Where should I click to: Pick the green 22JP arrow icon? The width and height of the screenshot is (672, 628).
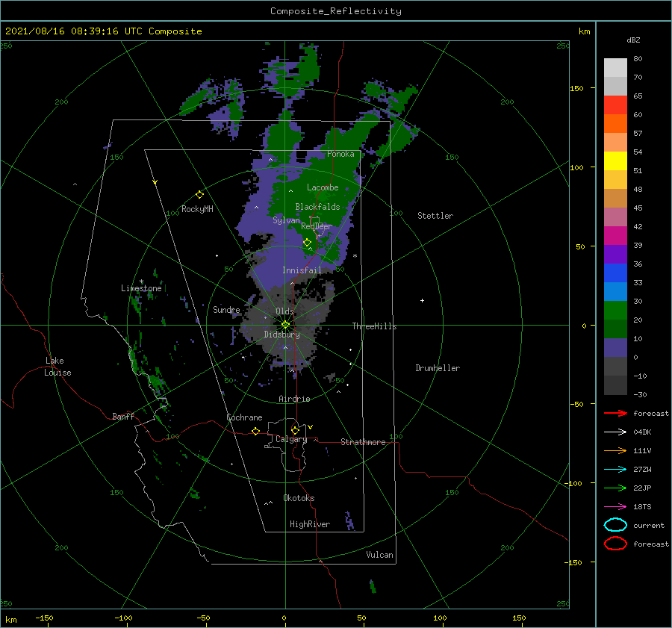tap(615, 488)
